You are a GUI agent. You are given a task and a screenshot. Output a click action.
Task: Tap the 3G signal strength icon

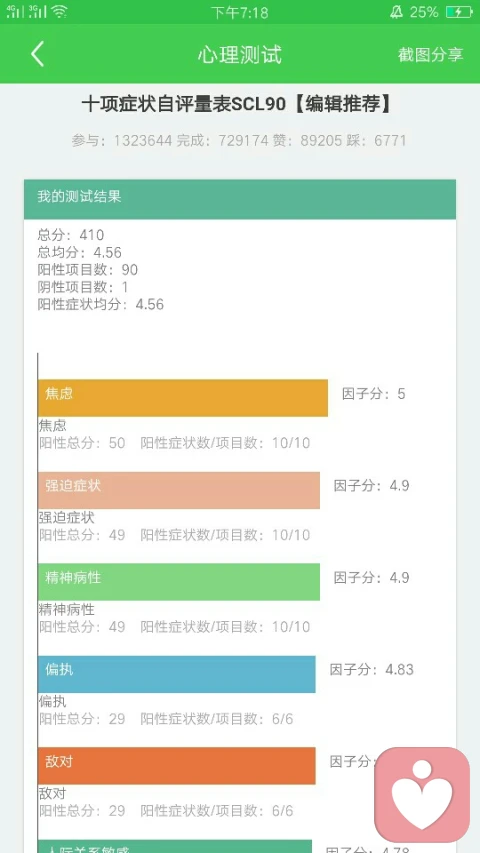pyautogui.click(x=38, y=11)
